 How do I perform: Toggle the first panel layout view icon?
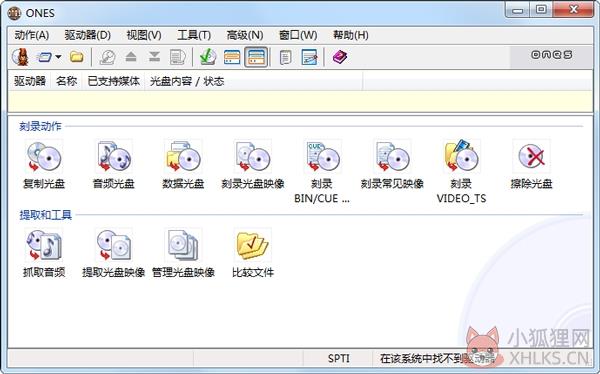coord(232,57)
